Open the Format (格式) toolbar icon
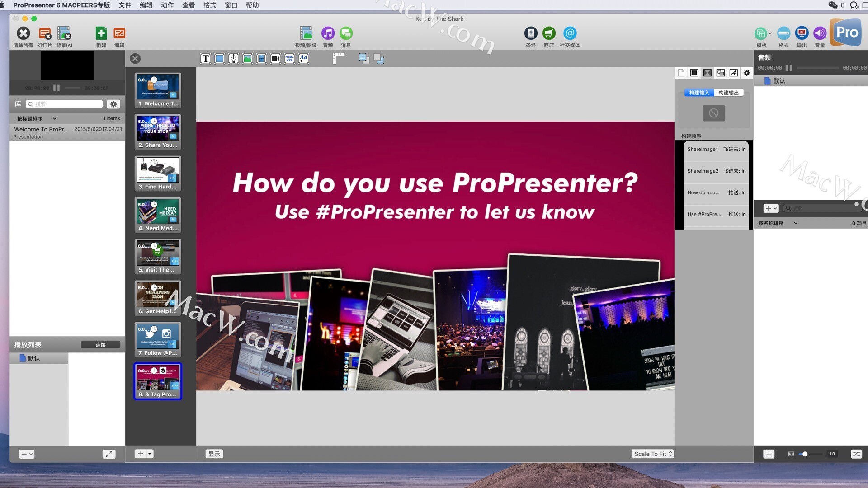The height and width of the screenshot is (488, 868). (x=783, y=33)
